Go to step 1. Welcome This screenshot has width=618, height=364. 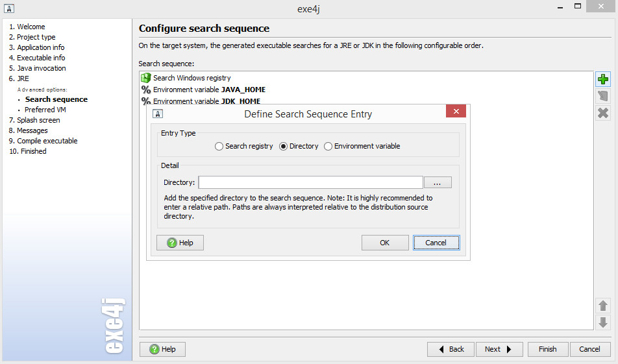tap(27, 27)
